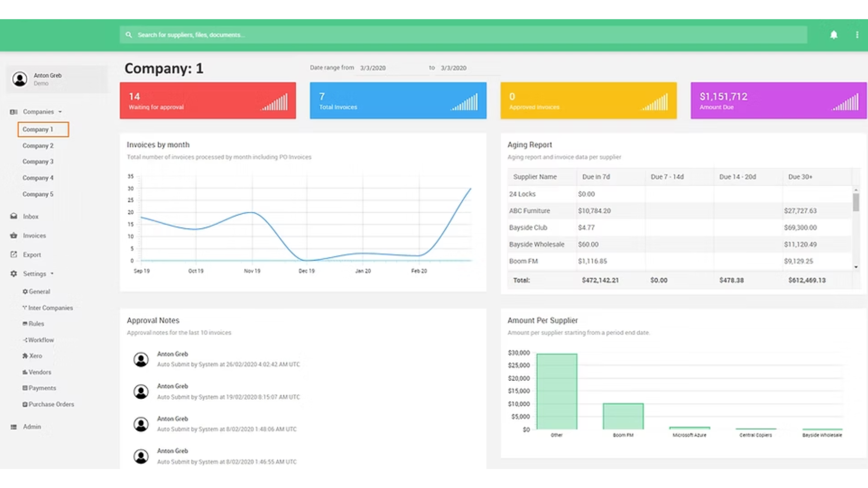The height and width of the screenshot is (488, 868).
Task: Open the notifications bell
Action: point(834,35)
